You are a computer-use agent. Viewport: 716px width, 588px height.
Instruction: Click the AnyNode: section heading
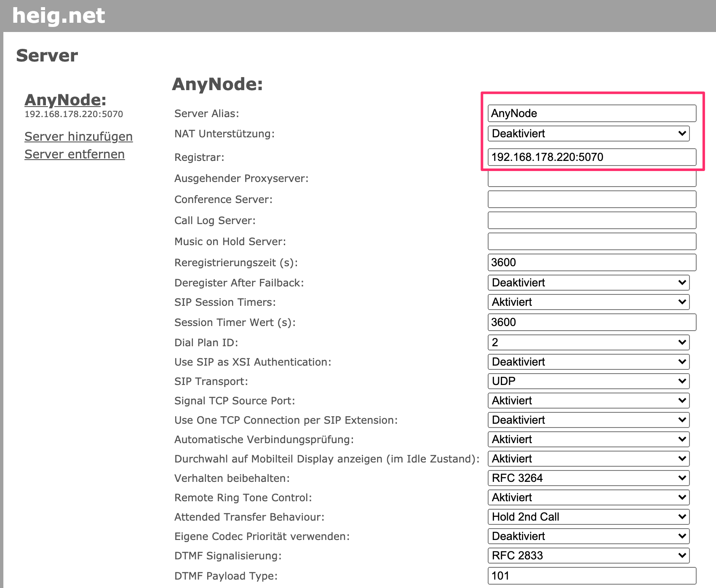point(217,84)
